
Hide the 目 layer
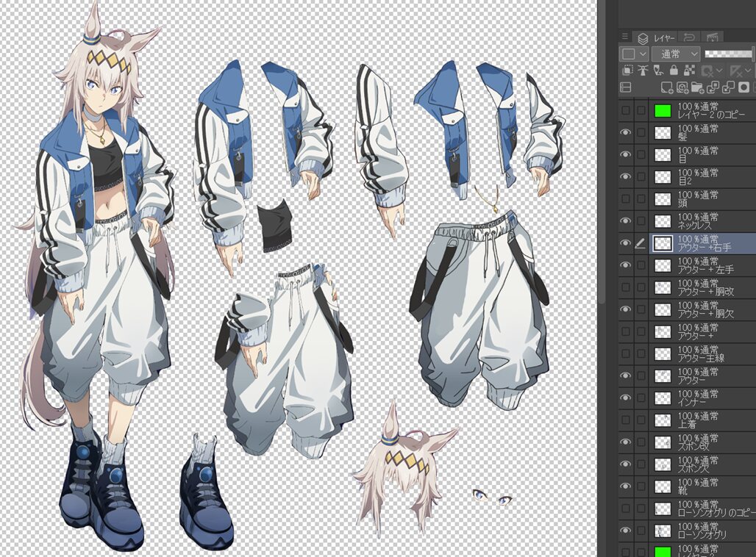click(x=625, y=154)
